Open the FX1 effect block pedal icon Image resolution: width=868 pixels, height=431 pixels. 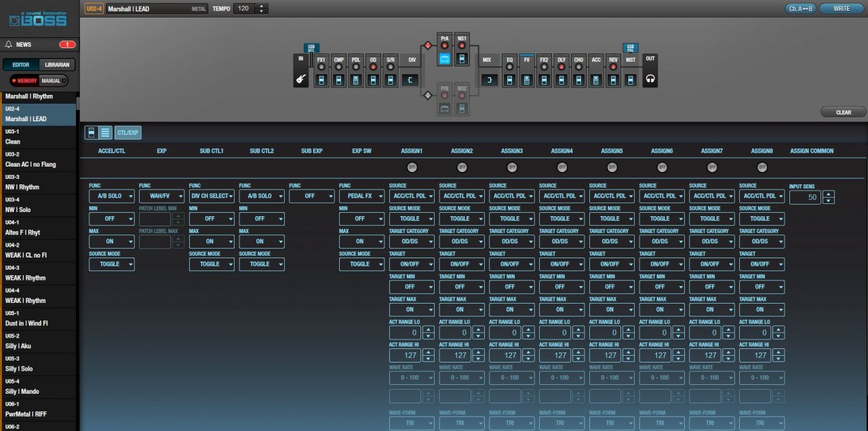[x=321, y=81]
